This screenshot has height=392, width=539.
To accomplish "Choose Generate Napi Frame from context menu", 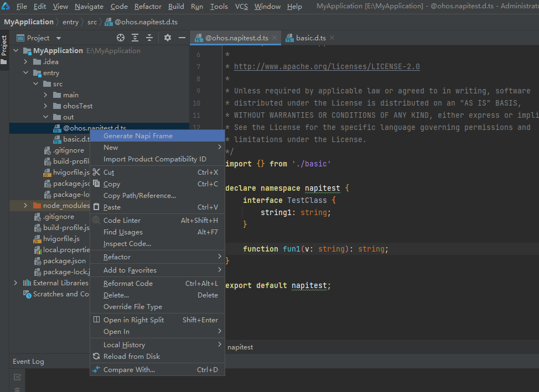I will (x=138, y=136).
